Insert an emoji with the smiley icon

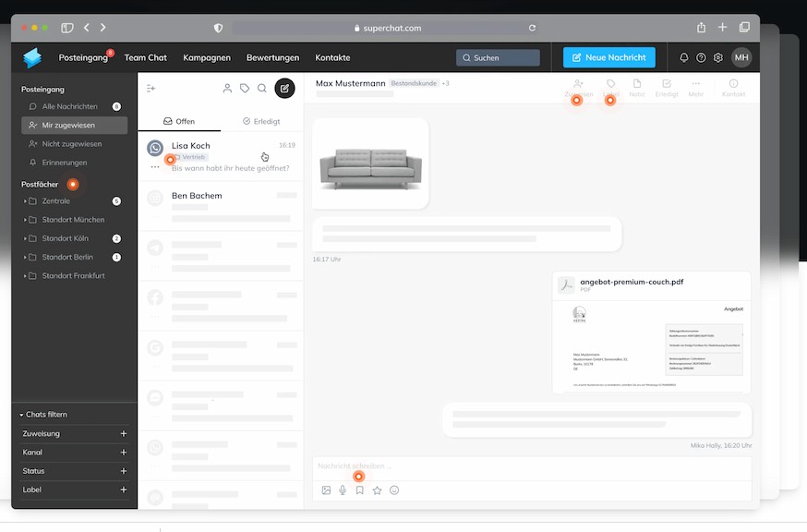click(394, 490)
